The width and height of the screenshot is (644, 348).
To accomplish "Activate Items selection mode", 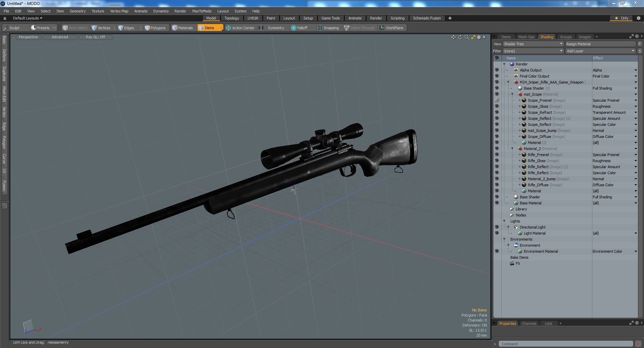I will click(210, 28).
